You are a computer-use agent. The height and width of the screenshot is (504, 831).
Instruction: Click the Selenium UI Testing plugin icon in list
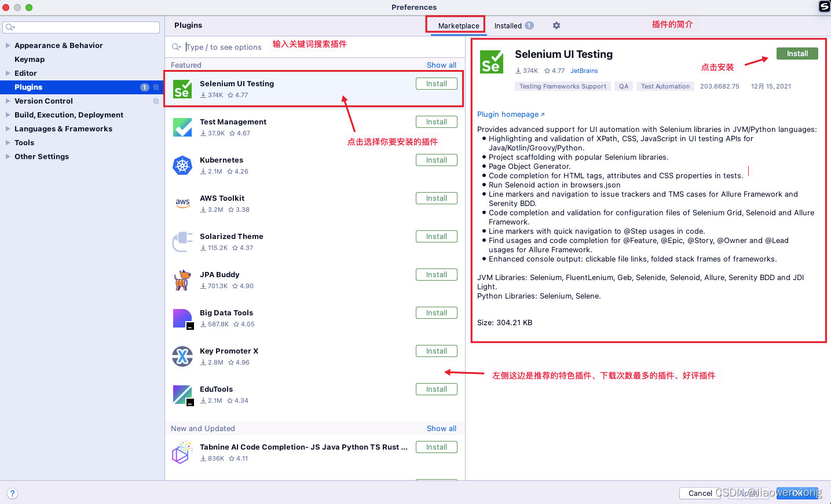pyautogui.click(x=182, y=89)
